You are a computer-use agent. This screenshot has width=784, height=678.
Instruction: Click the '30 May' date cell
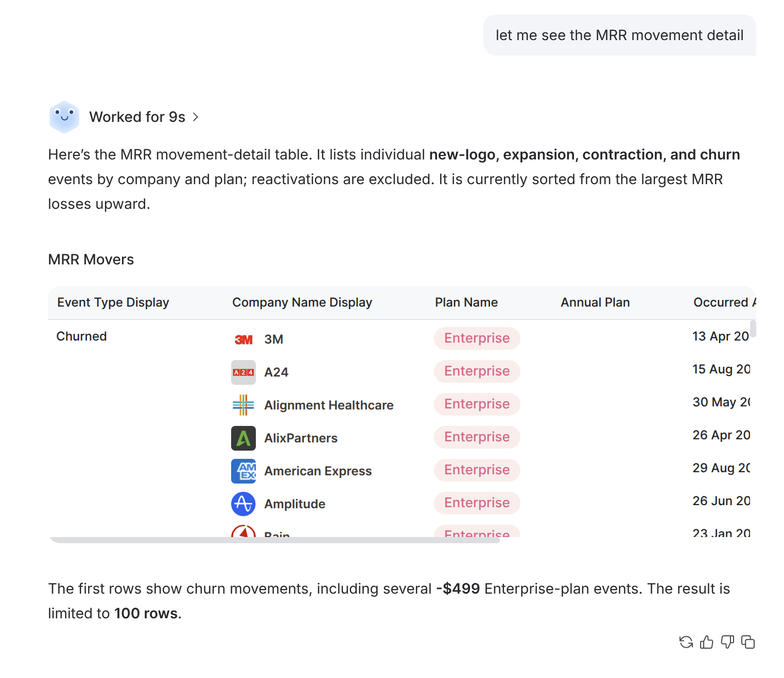721,402
